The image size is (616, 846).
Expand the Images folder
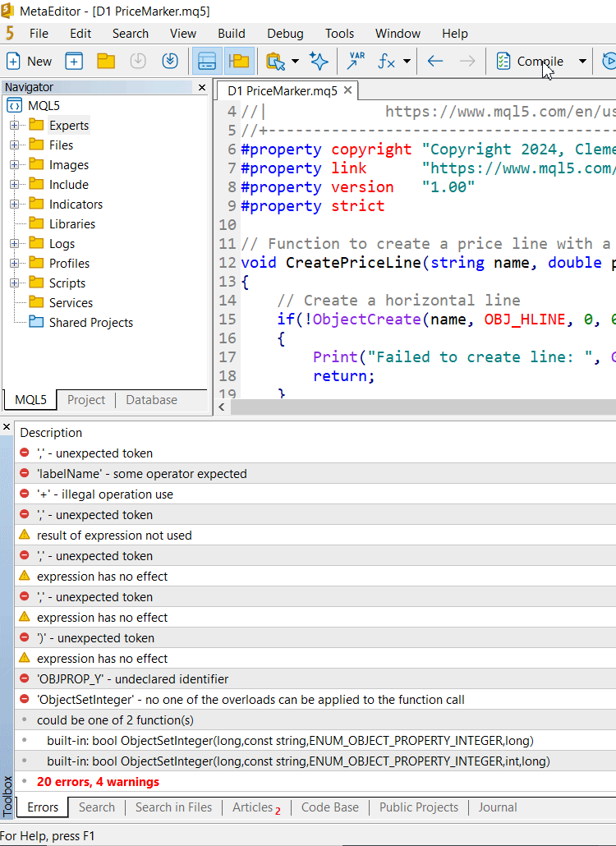pos(14,164)
